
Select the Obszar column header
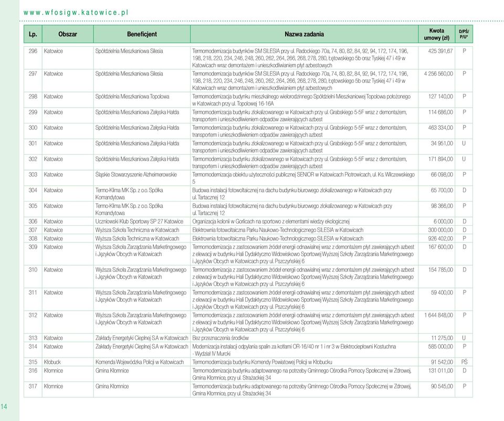coord(68,34)
